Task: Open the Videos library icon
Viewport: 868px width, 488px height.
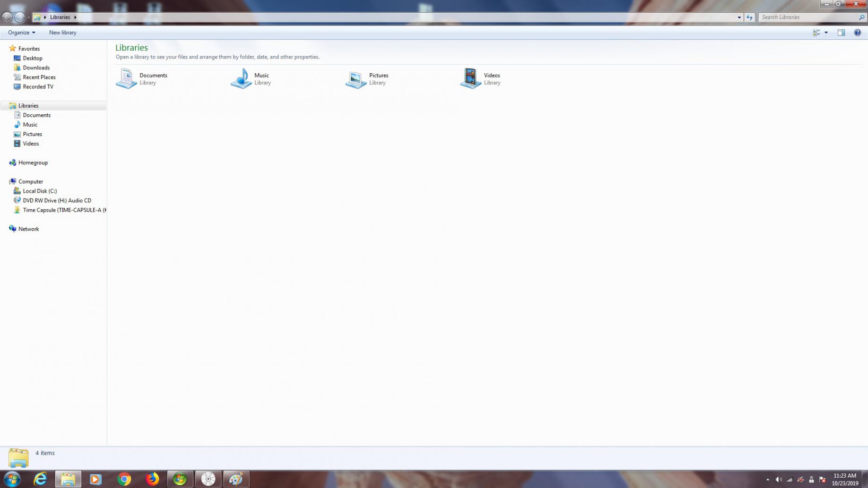Action: pyautogui.click(x=470, y=78)
